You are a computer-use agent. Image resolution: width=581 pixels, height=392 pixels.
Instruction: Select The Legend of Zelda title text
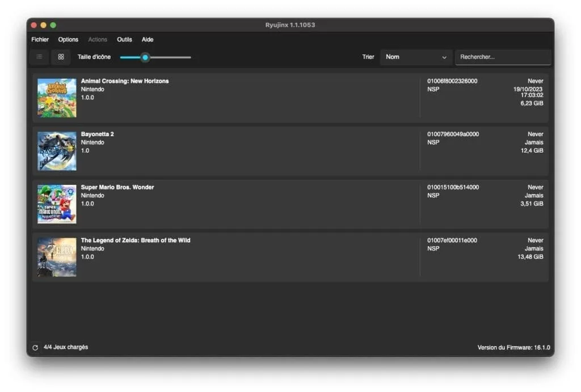(136, 241)
